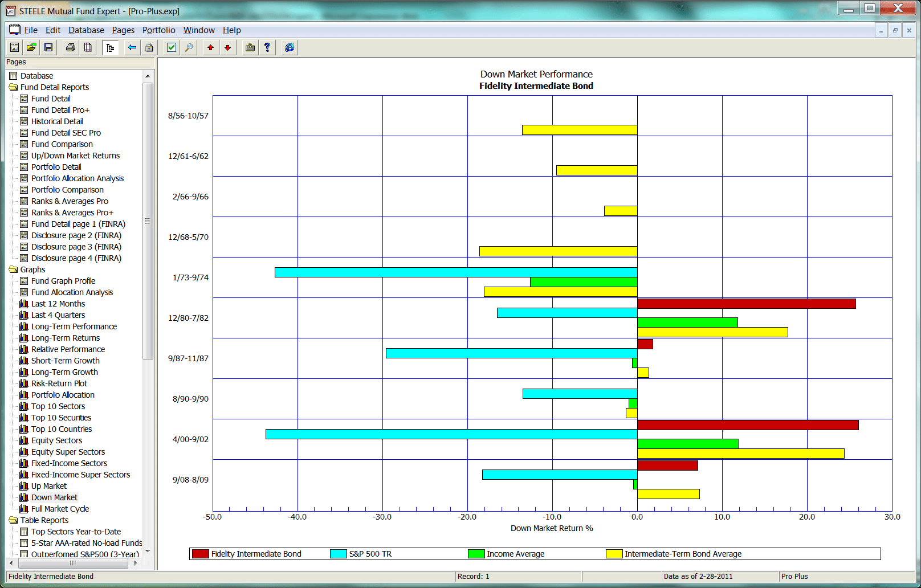Open the File menu
Viewport: 921px width, 588px height.
(31, 30)
